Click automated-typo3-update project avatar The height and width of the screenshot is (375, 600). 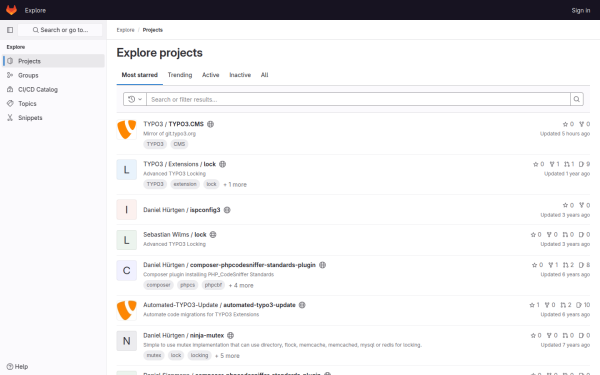coord(127,310)
